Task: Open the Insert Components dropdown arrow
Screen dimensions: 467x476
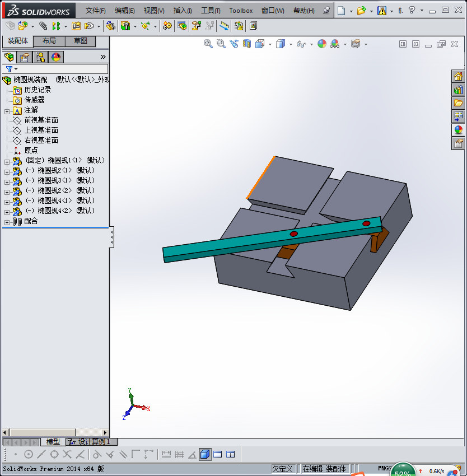Action: (32, 26)
